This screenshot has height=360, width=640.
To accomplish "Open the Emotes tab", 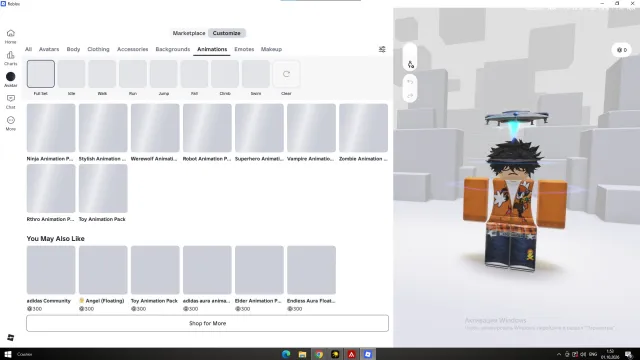I will (x=244, y=49).
